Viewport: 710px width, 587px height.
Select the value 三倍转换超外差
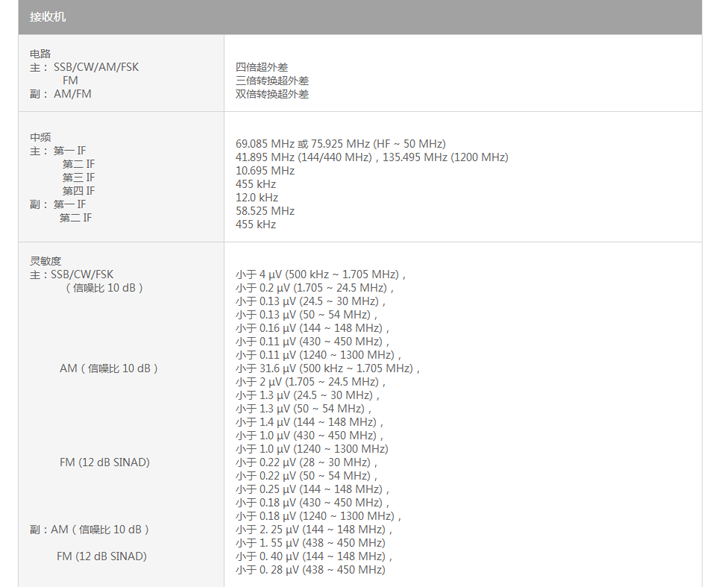point(272,81)
